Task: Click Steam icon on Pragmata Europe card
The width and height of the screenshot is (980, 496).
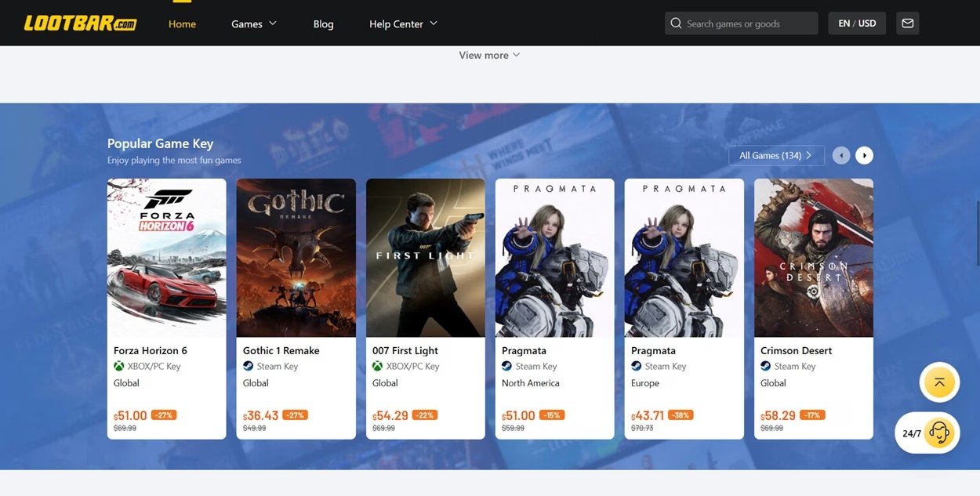Action: [x=637, y=366]
